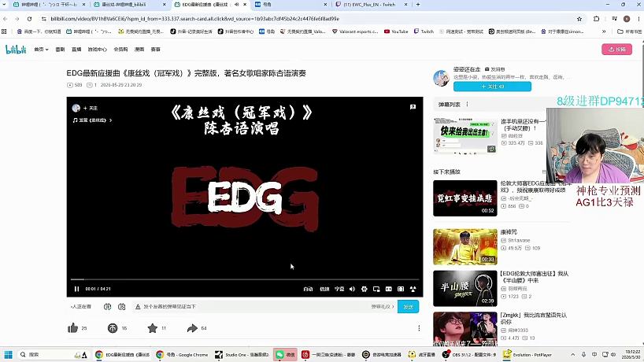This screenshot has height=362, width=644.
Task: Open 漫画 in bilibili navigation
Action: (139, 50)
